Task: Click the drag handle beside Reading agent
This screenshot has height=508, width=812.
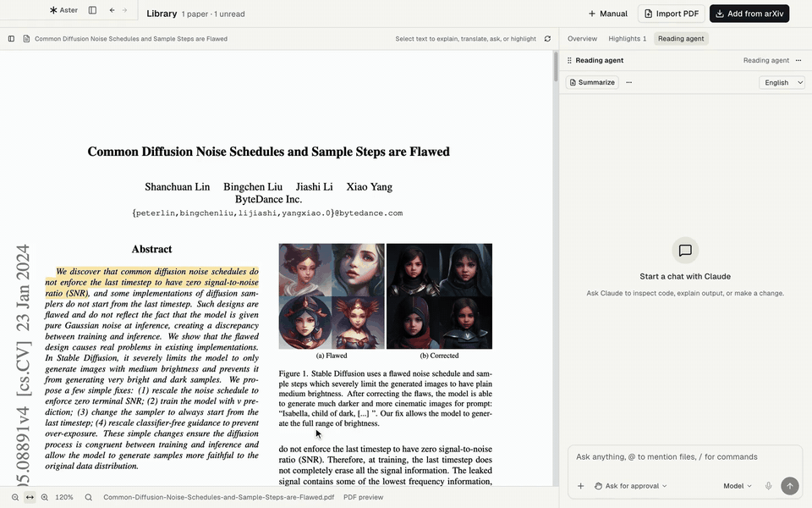Action: point(569,61)
